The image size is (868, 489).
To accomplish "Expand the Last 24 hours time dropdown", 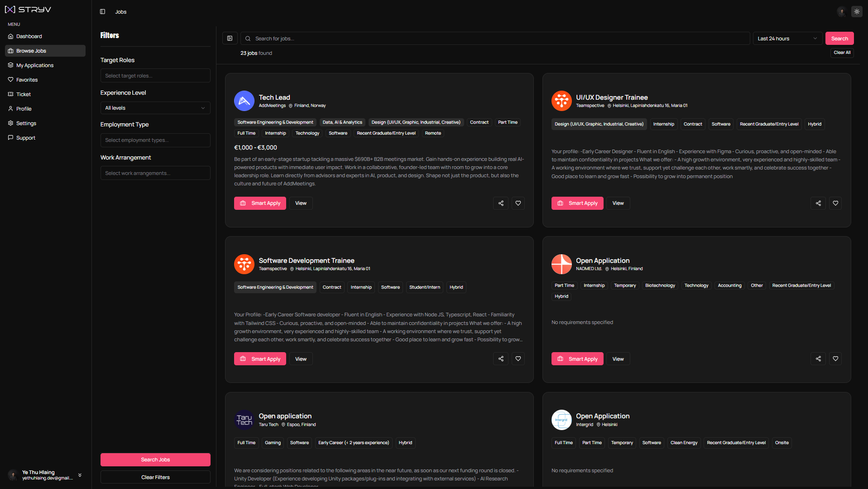I will (787, 39).
